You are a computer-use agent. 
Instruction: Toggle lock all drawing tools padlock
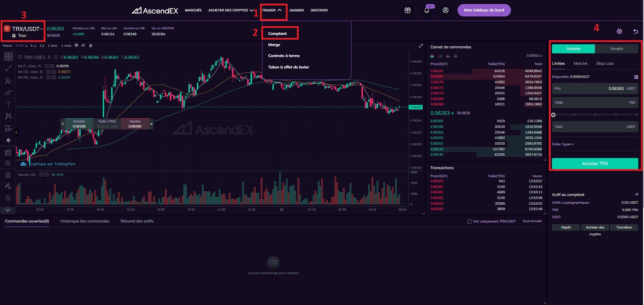(x=8, y=198)
